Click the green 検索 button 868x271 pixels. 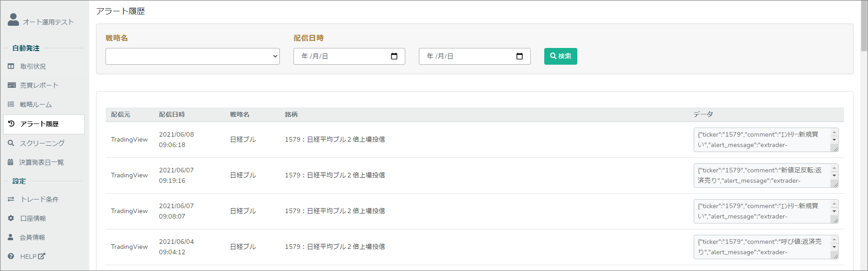click(561, 56)
